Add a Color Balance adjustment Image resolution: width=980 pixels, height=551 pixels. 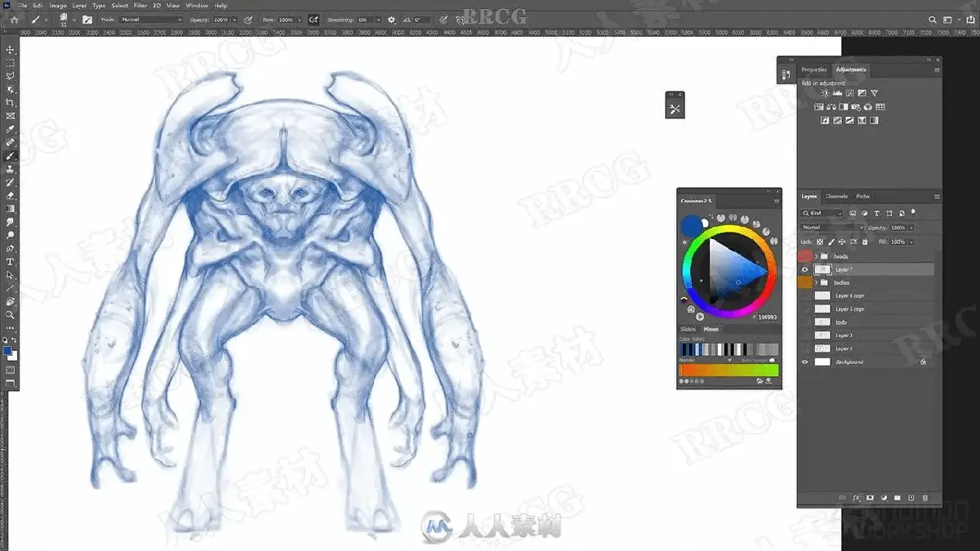click(831, 107)
